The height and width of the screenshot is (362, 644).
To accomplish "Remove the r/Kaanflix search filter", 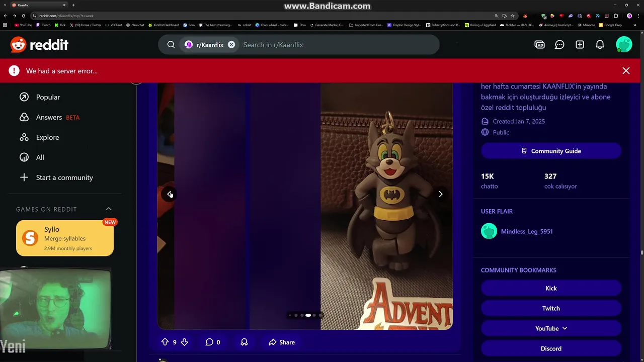I will 231,45.
